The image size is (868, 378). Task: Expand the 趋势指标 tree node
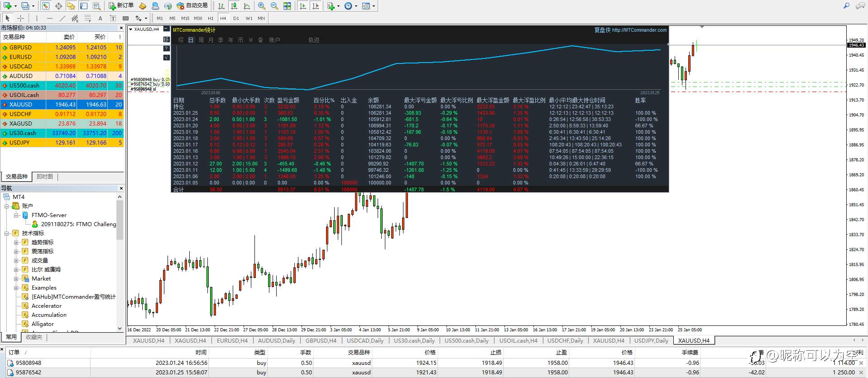pyautogui.click(x=16, y=242)
